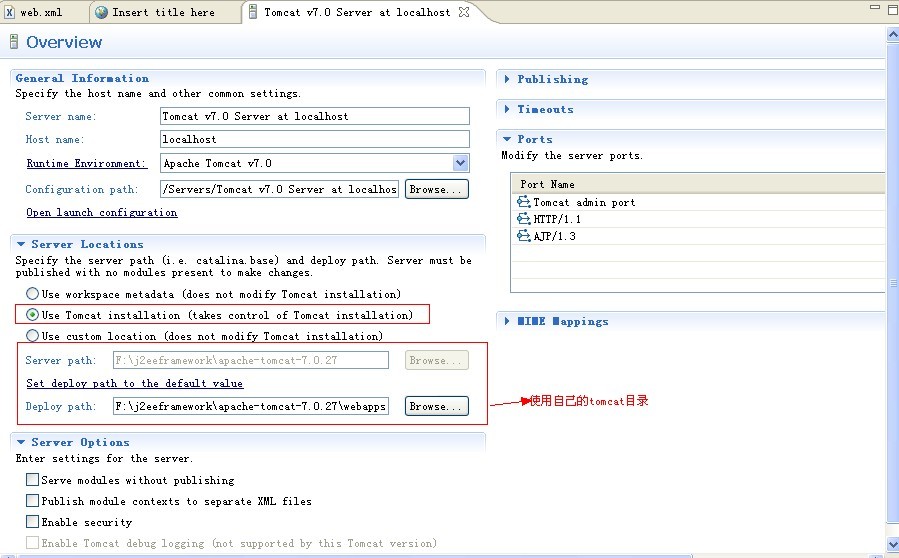Screen dimensions: 899x558
Task: Click the server icon on Tomcat v7.0 tab
Action: (x=252, y=12)
